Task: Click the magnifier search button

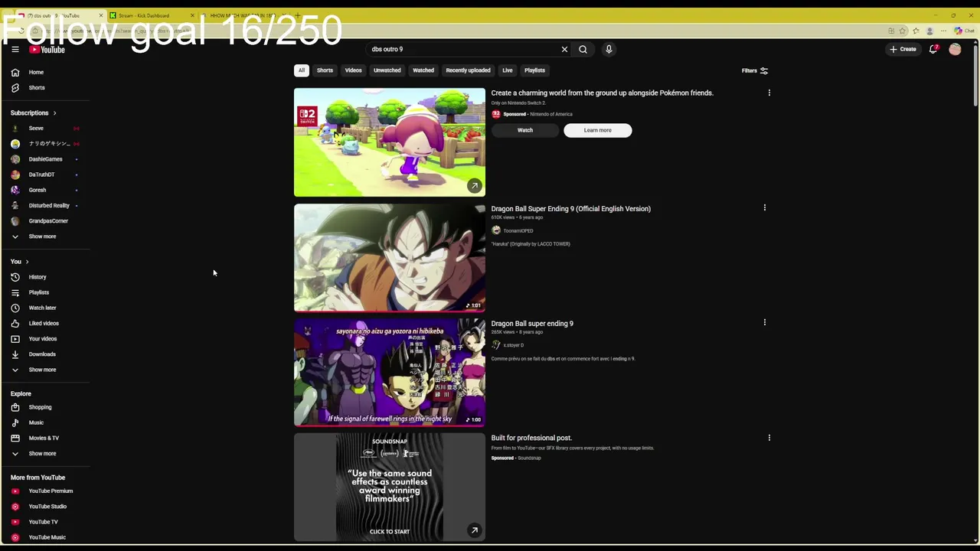Action: click(x=583, y=50)
